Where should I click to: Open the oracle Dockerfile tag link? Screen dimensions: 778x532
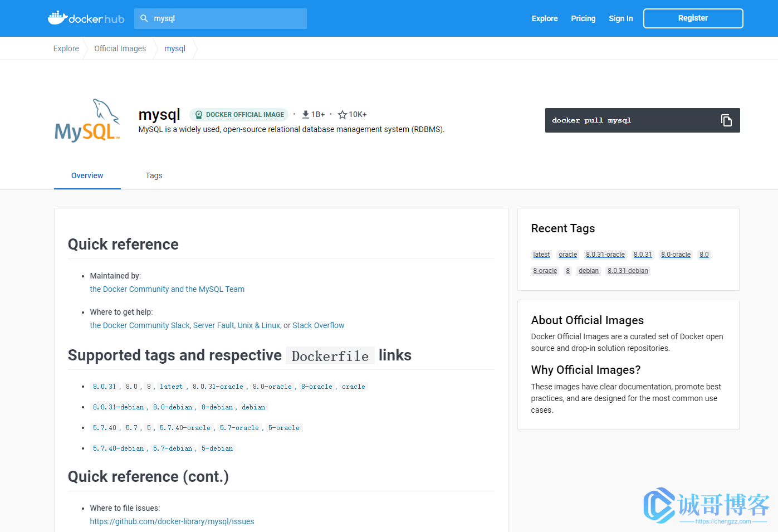(354, 387)
